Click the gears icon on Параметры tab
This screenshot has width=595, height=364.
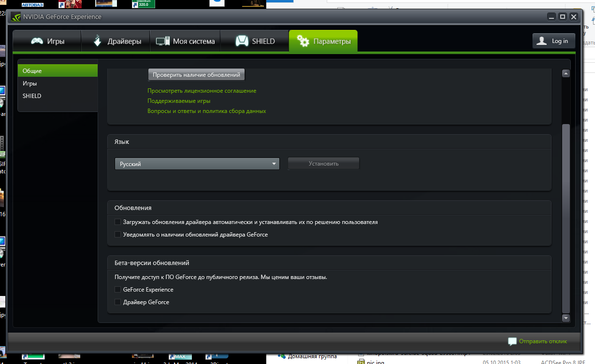pyautogui.click(x=303, y=42)
